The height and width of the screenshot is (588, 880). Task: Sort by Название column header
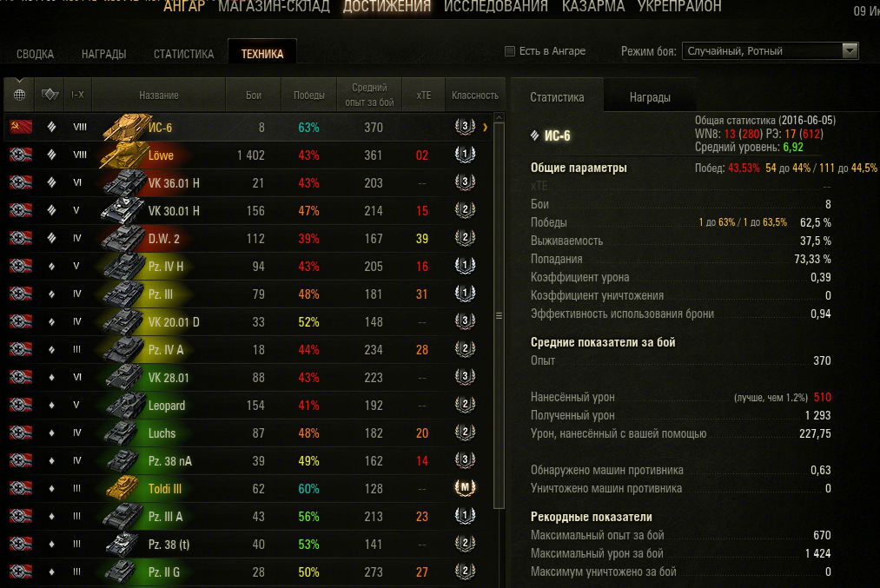click(159, 95)
